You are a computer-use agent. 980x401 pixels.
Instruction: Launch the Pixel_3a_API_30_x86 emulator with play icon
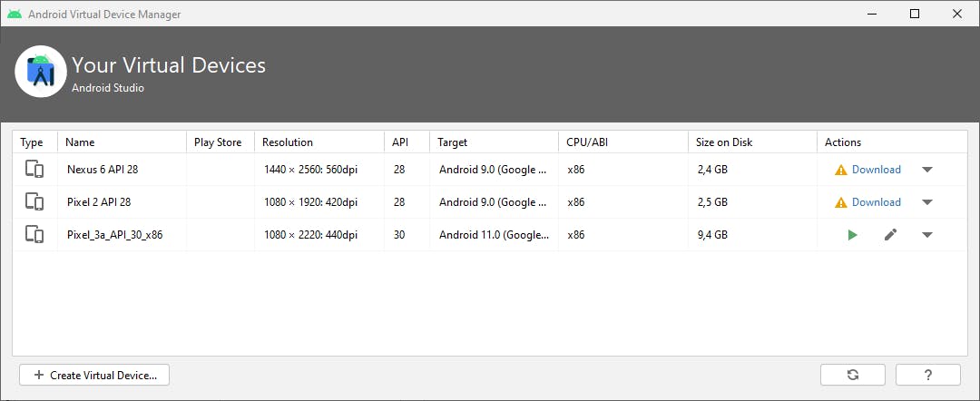(852, 235)
